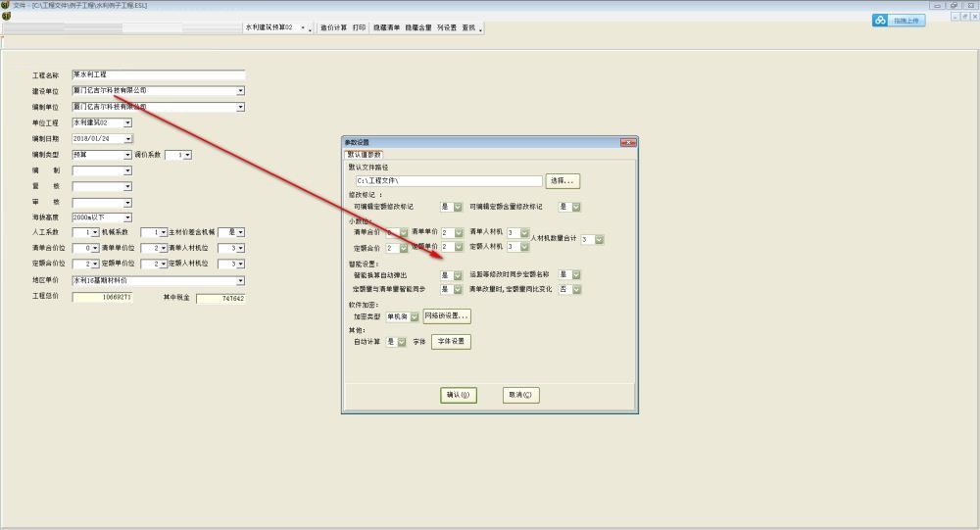Click 隐藏清单 in the toolbar
The image size is (980, 530).
pyautogui.click(x=387, y=28)
